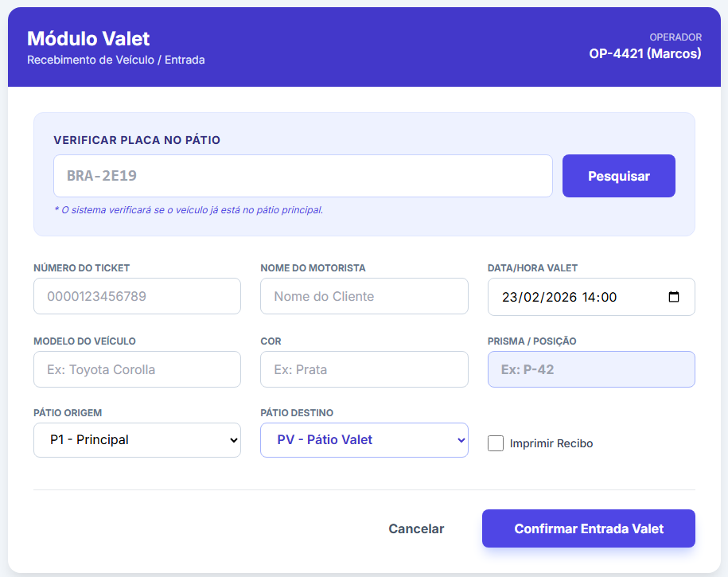
Task: Click Confirmar Entrada Valet
Action: click(589, 528)
